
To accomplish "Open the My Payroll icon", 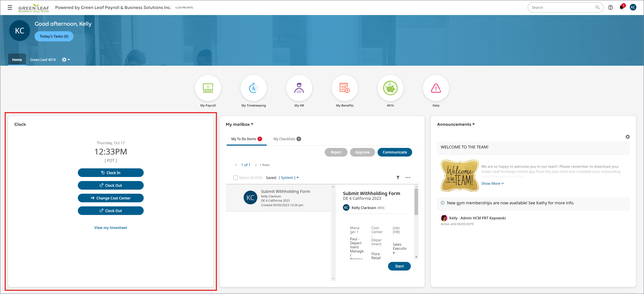I will click(x=208, y=88).
